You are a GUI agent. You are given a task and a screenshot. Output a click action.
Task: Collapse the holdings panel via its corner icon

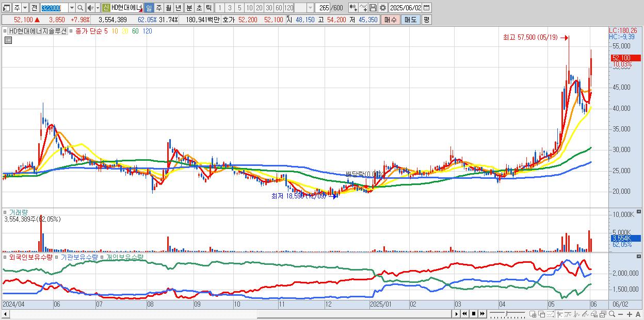point(639,256)
